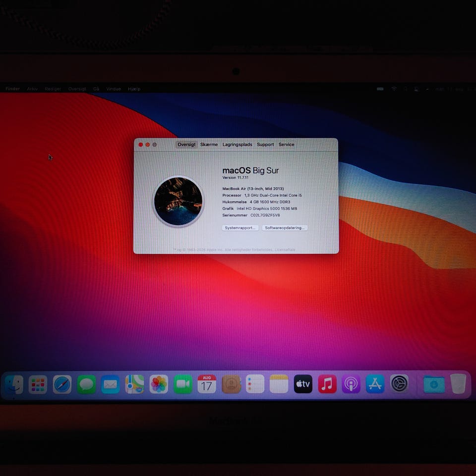The width and height of the screenshot is (476, 476).
Task: Open the Contacts app in Dock
Action: (x=231, y=384)
